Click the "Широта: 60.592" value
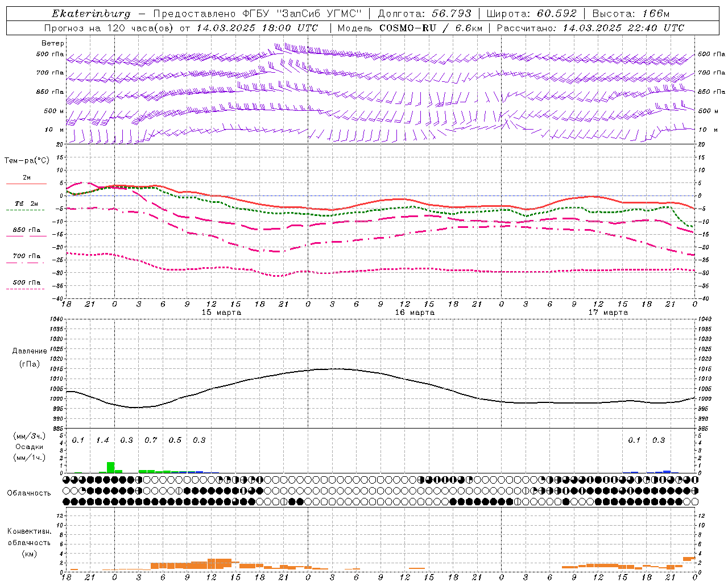This screenshot has height=582, width=728. [x=532, y=14]
